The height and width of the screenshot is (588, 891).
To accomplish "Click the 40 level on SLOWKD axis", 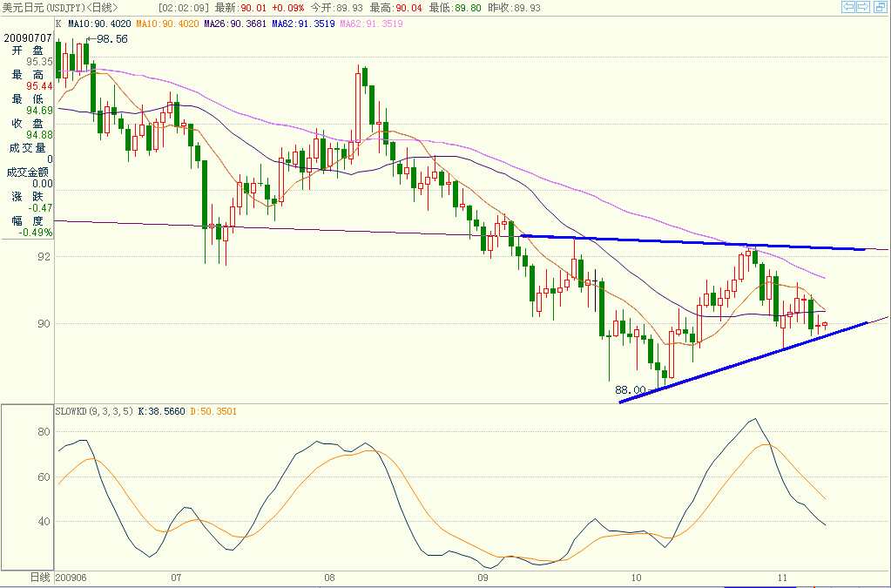I will pyautogui.click(x=44, y=522).
